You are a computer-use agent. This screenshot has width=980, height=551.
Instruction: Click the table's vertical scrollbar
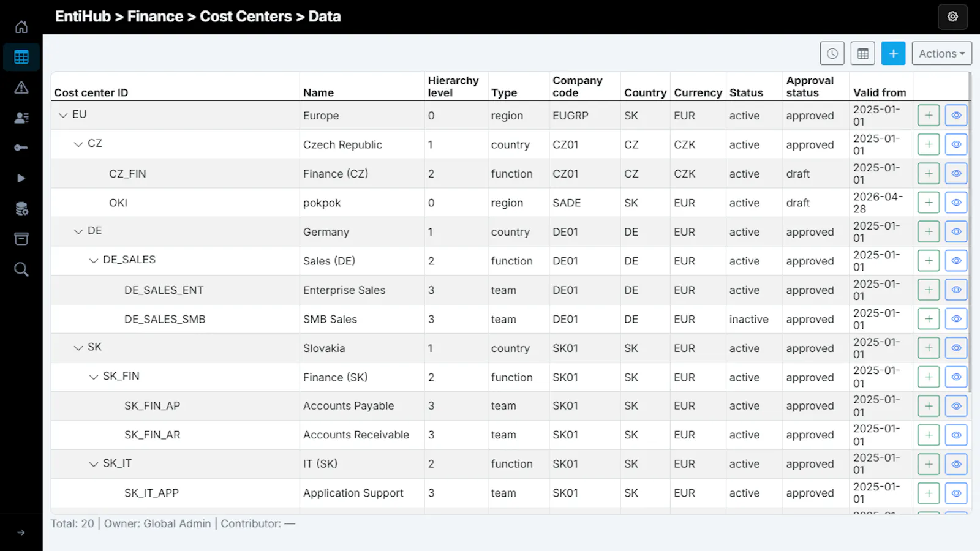(970, 233)
